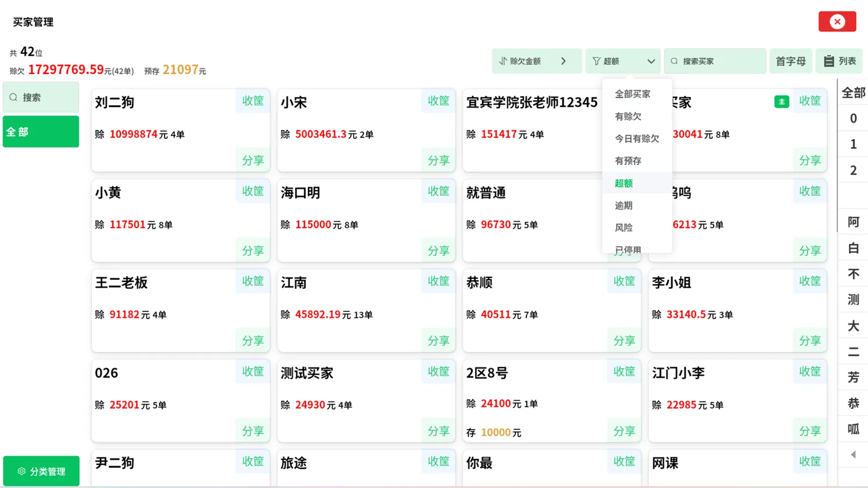The image size is (868, 488).
Task: Jump to index entry 大
Action: pyautogui.click(x=854, y=325)
